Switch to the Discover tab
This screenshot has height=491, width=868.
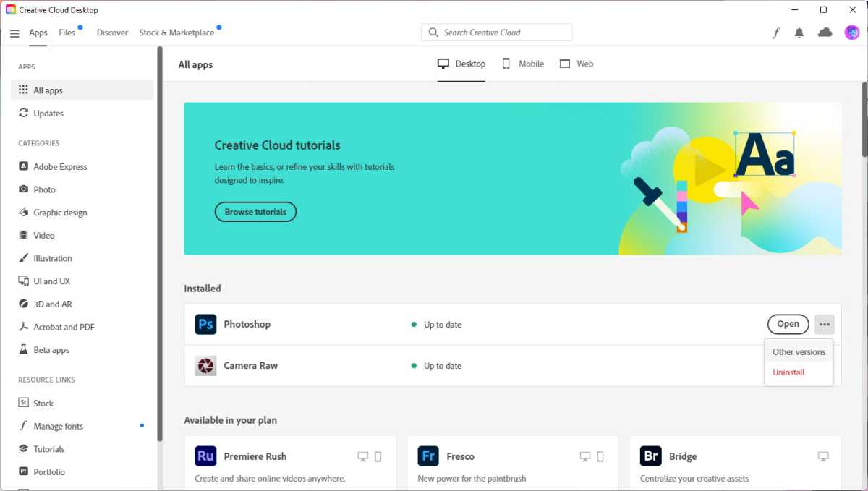point(112,33)
